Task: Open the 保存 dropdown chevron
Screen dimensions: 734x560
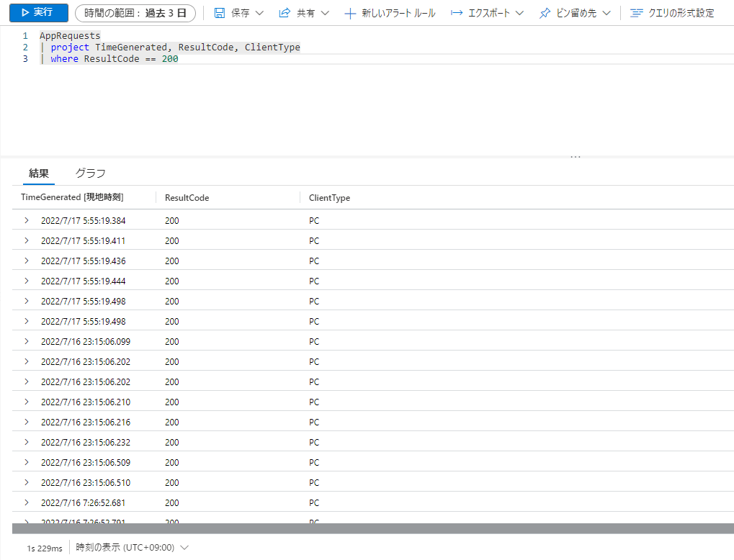Action: point(259,13)
